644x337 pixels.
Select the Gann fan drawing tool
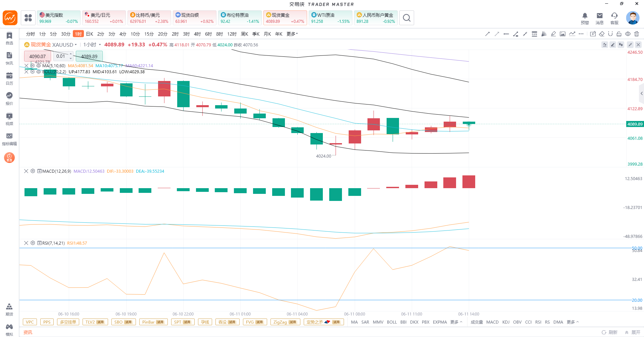click(x=544, y=34)
